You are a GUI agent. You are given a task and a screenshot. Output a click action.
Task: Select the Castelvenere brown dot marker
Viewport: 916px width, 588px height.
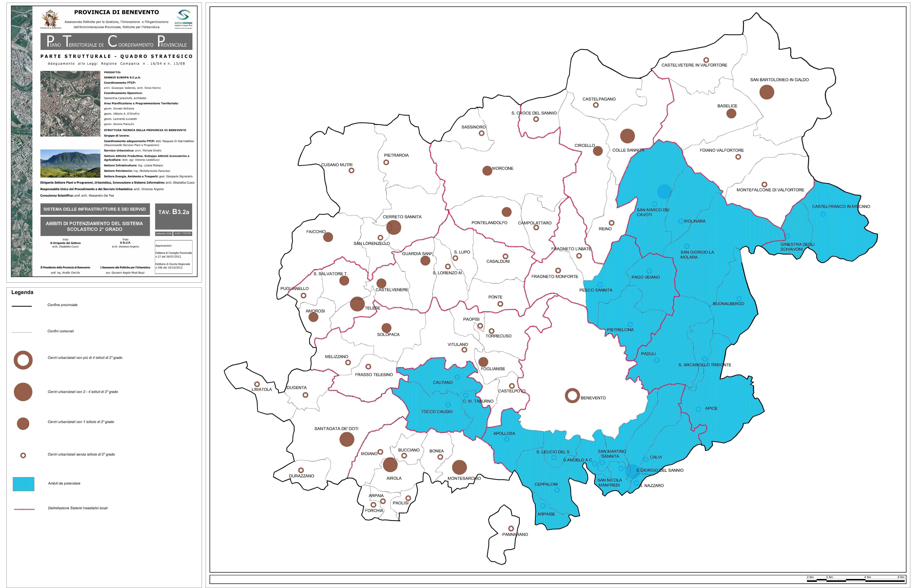(381, 283)
